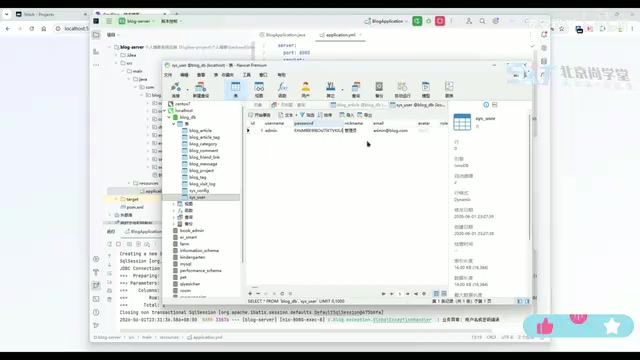Collapse the blog_db database node
This screenshot has height=360, width=640.
(x=169, y=117)
